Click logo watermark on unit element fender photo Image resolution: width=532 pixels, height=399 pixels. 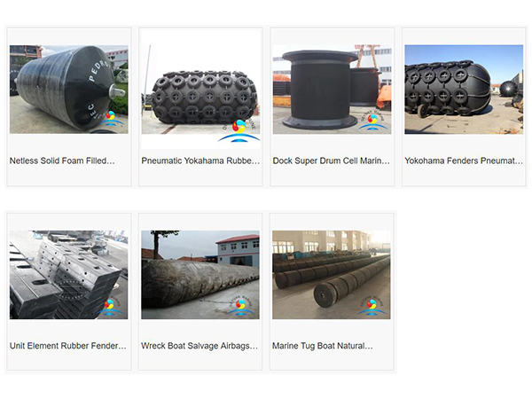click(x=110, y=305)
